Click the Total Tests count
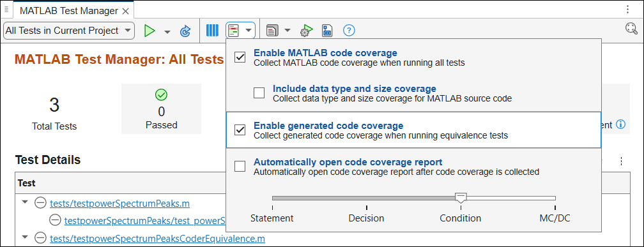The image size is (644, 247). pyautogui.click(x=54, y=105)
